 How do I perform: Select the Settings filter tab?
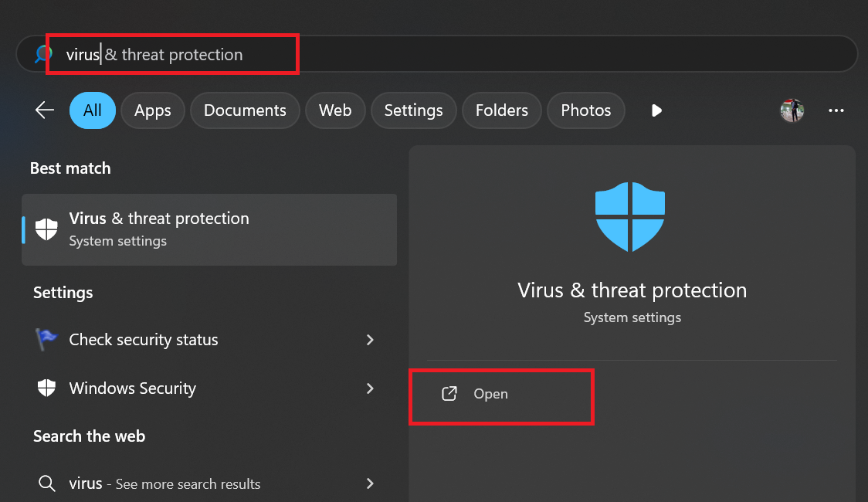tap(413, 110)
